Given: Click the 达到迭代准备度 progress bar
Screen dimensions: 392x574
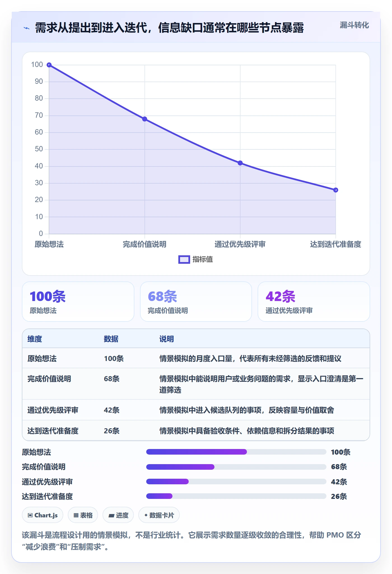Looking at the screenshot, I should coord(236,496).
